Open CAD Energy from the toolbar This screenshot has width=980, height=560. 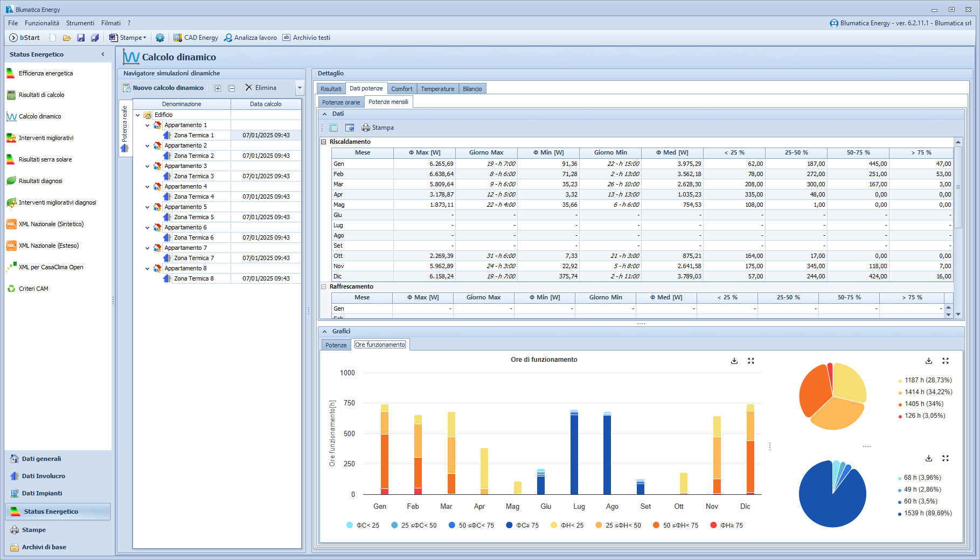point(196,38)
